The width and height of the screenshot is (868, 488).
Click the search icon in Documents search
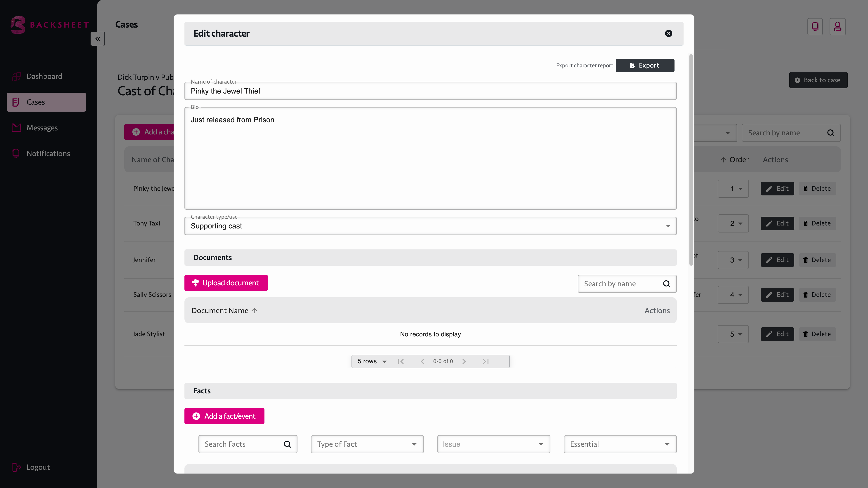pos(667,284)
